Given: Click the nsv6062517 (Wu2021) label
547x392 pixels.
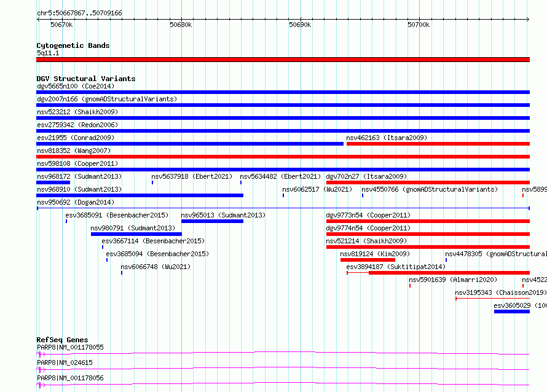Looking at the screenshot, I should pyautogui.click(x=317, y=189).
